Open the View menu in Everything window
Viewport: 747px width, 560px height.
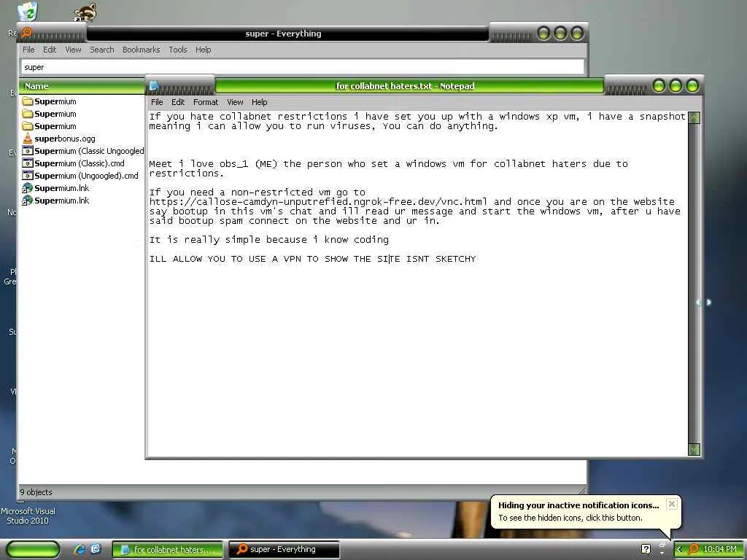(x=73, y=50)
